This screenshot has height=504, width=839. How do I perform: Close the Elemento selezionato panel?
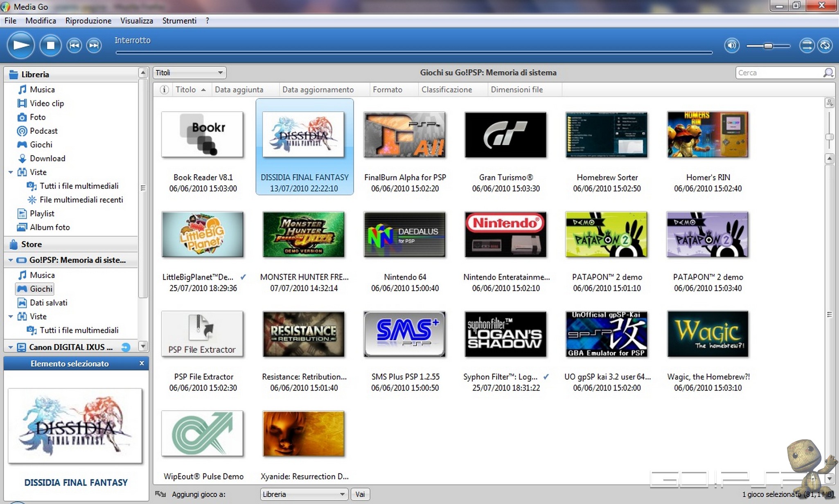pos(142,363)
